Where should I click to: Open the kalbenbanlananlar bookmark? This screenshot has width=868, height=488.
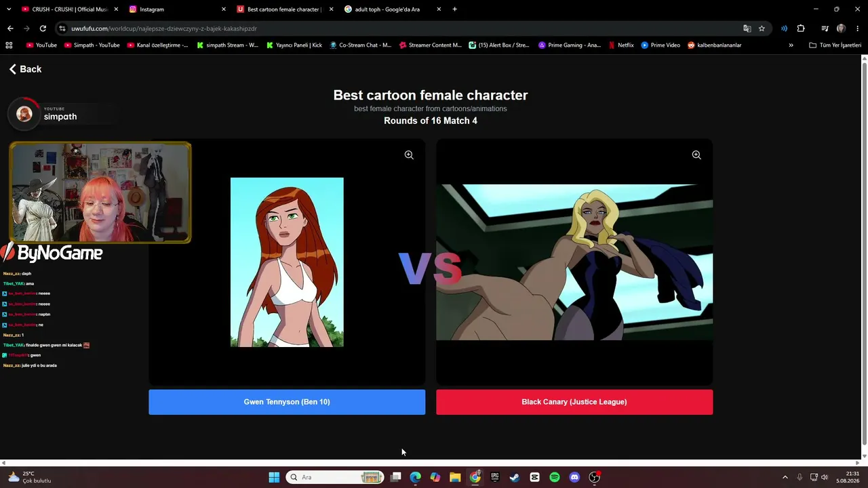pyautogui.click(x=714, y=45)
